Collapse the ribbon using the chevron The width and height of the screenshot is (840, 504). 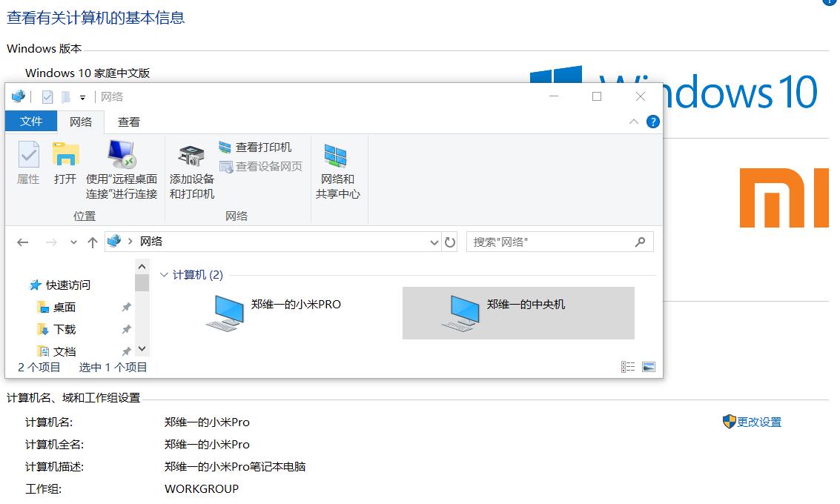(634, 122)
